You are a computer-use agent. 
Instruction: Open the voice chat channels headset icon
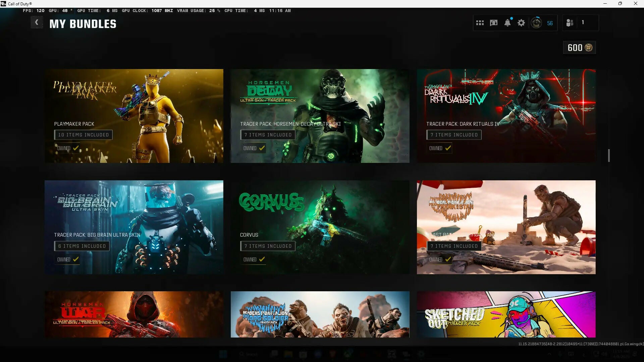pos(494,23)
